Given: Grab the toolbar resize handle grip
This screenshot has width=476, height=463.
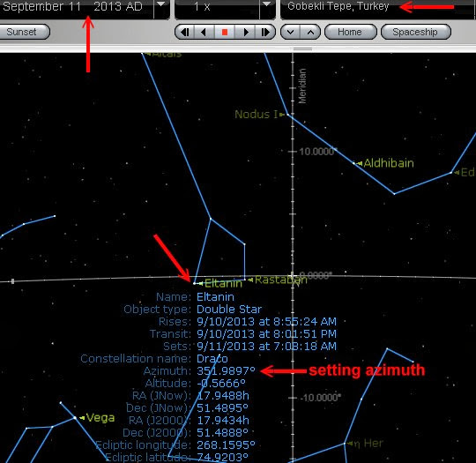Looking at the screenshot, I should (302, 49).
